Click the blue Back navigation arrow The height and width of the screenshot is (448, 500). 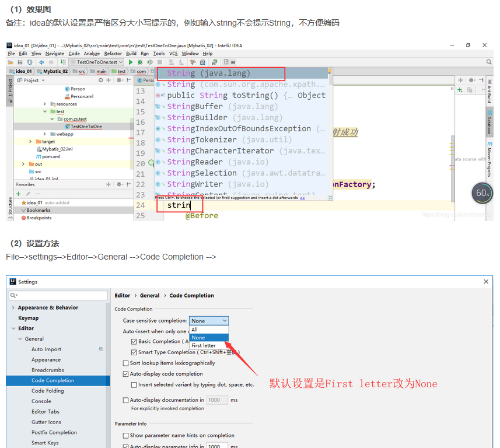pyautogui.click(x=41, y=62)
